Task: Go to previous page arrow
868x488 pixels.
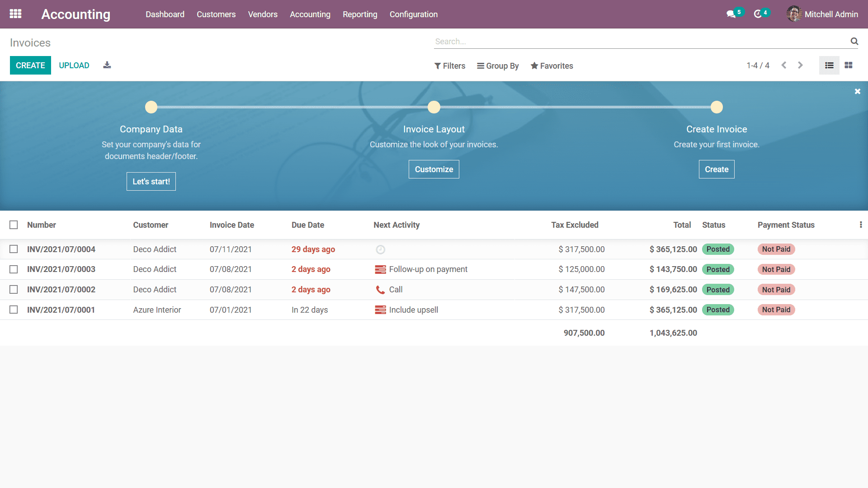Action: (784, 66)
